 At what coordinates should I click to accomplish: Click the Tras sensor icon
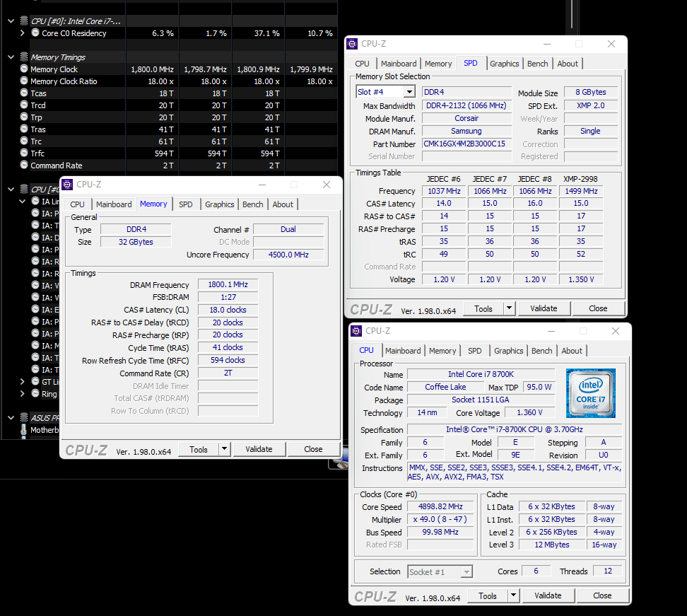24,129
